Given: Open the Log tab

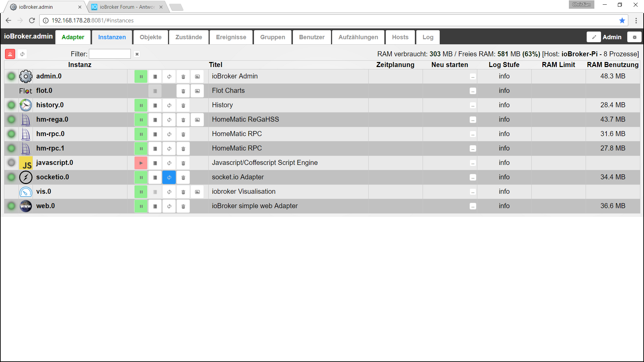Looking at the screenshot, I should 428,37.
